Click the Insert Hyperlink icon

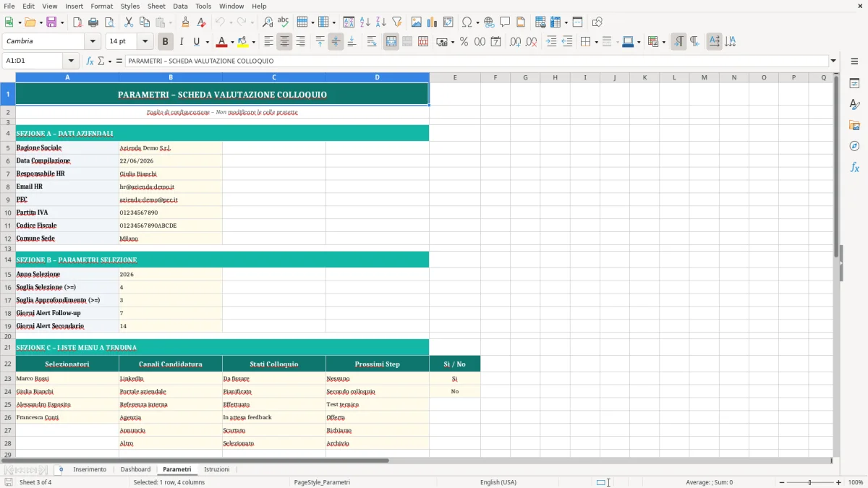tap(489, 22)
